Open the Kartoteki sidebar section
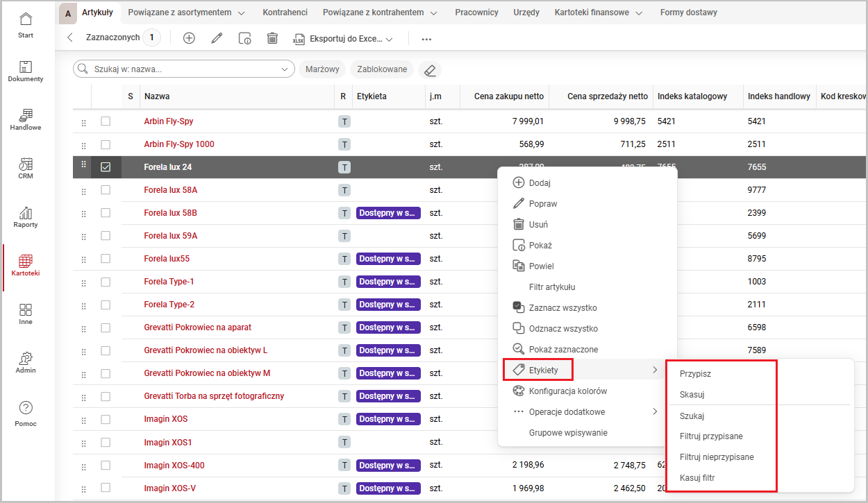Screen dimensions: 868x503 [25, 266]
